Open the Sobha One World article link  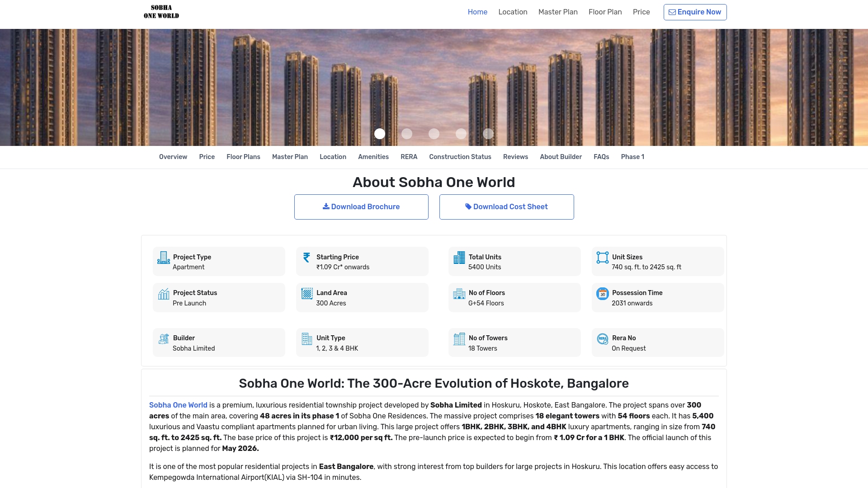pos(178,405)
